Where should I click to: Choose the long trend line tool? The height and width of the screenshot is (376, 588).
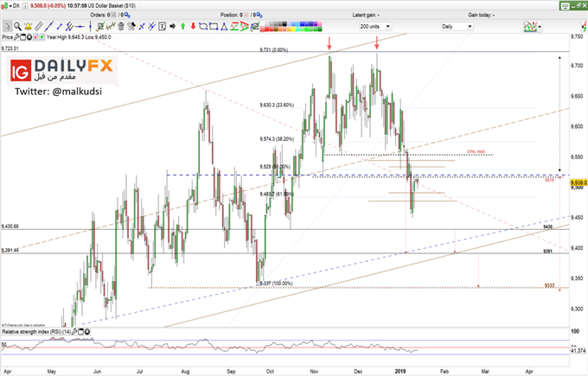click(49, 27)
